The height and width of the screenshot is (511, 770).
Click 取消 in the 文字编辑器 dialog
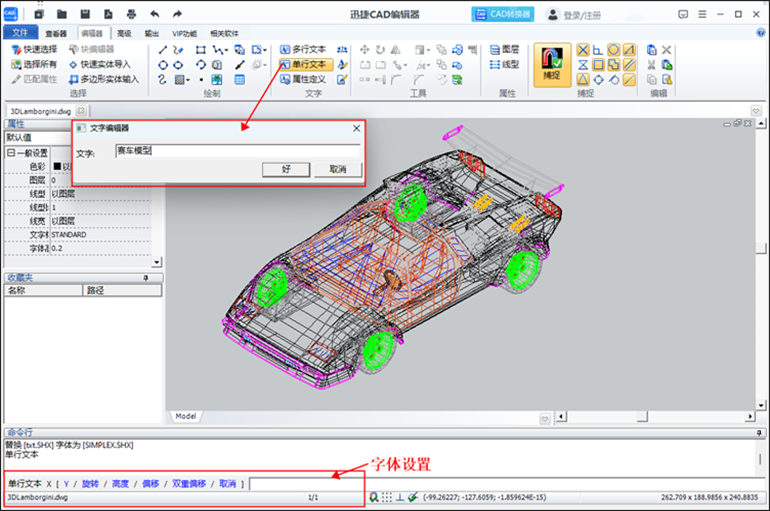pos(338,169)
